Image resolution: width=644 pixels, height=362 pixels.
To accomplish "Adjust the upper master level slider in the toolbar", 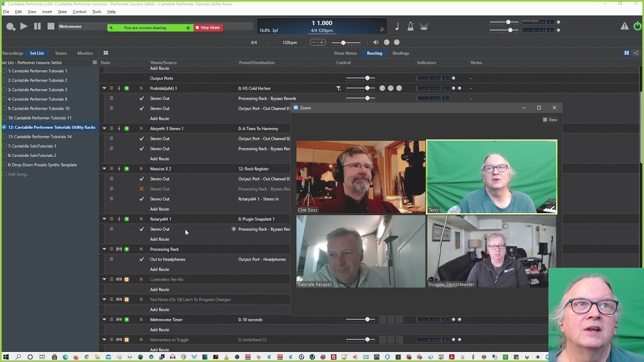I will click(x=504, y=22).
